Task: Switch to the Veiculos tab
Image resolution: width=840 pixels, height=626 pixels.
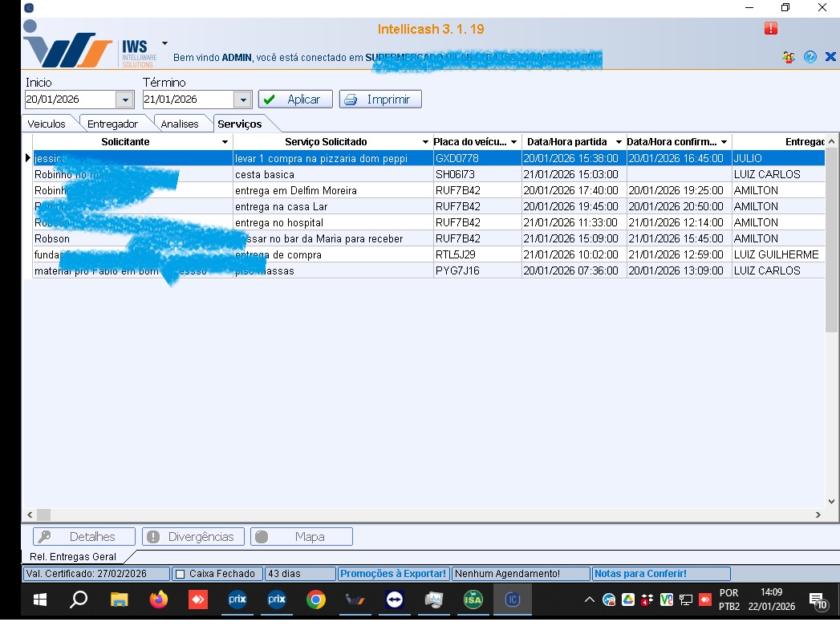Action: (x=47, y=124)
